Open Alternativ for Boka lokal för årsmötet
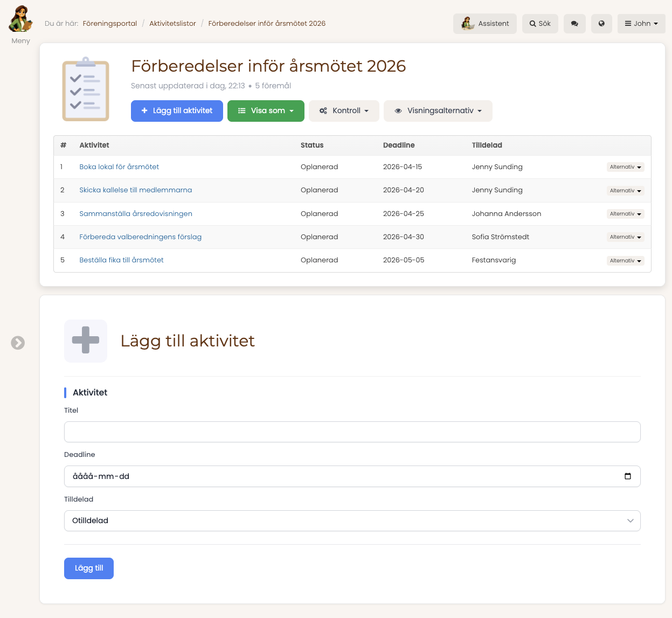This screenshot has width=672, height=618. [625, 167]
